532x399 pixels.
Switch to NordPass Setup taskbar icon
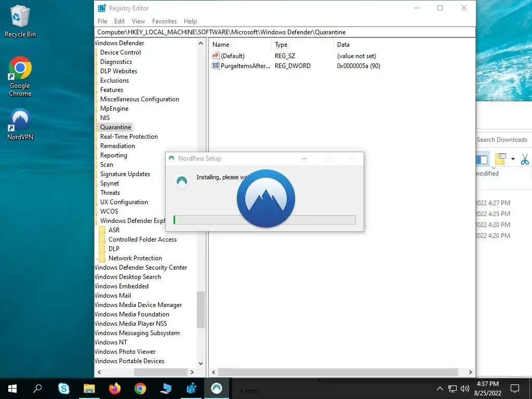click(217, 389)
